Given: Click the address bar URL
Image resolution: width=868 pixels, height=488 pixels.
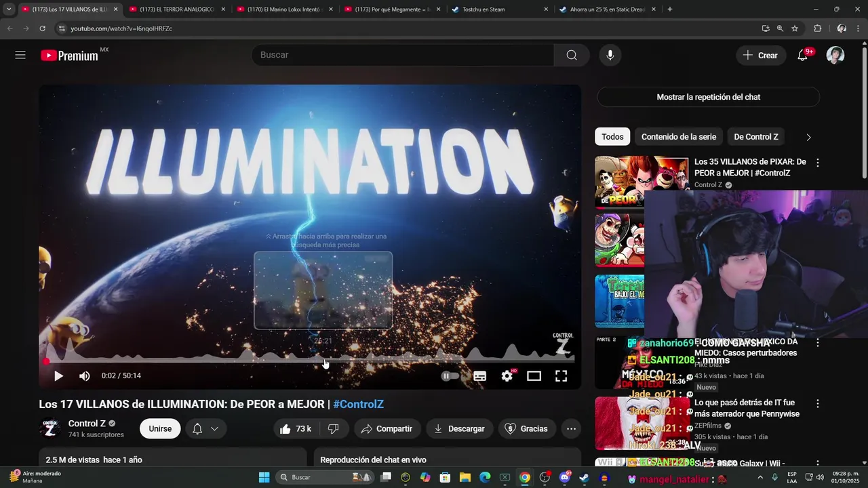Looking at the screenshot, I should click(121, 28).
